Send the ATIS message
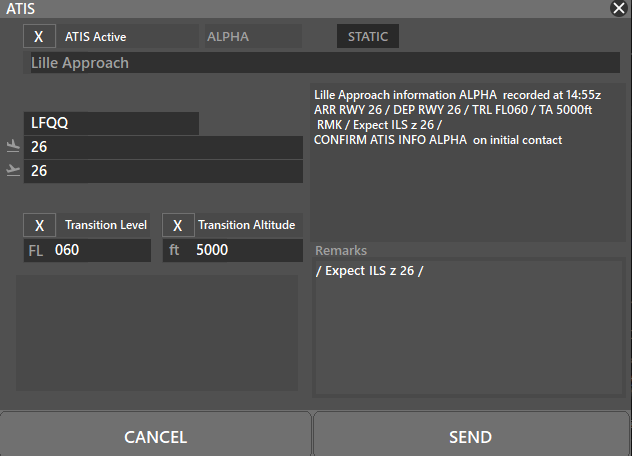 [x=471, y=435]
